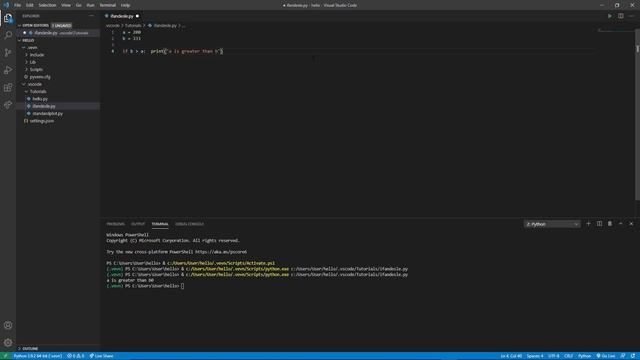Open the Selection menu
The image size is (640, 360).
pyautogui.click(x=47, y=5)
